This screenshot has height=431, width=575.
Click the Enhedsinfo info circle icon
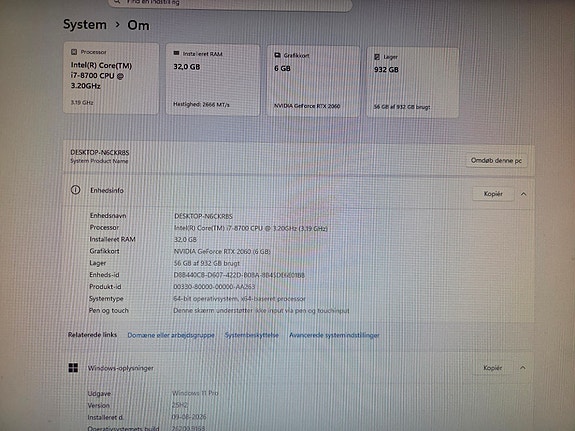point(76,190)
